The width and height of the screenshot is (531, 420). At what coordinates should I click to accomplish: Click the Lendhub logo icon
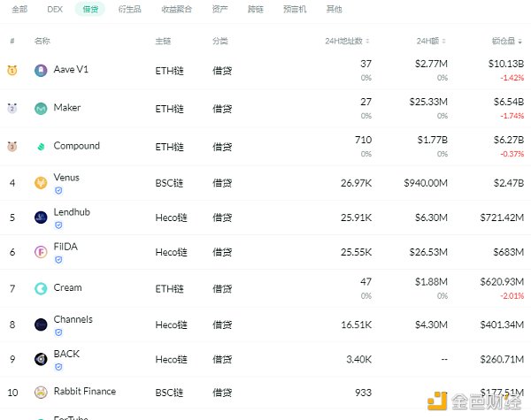pos(41,218)
